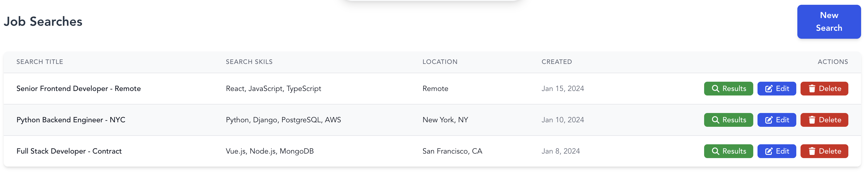Image resolution: width=868 pixels, height=174 pixels.
Task: Click trash icon for Full Stack Developer search
Action: coord(812,151)
